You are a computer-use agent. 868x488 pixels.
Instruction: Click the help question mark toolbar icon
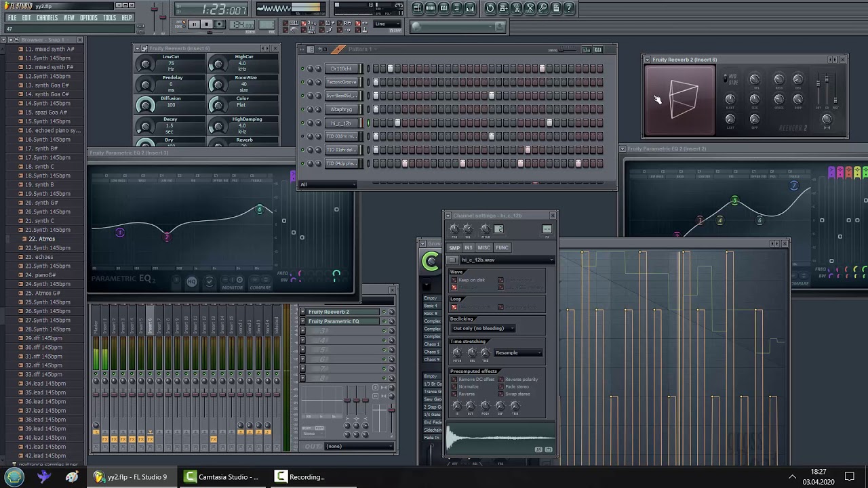[570, 8]
